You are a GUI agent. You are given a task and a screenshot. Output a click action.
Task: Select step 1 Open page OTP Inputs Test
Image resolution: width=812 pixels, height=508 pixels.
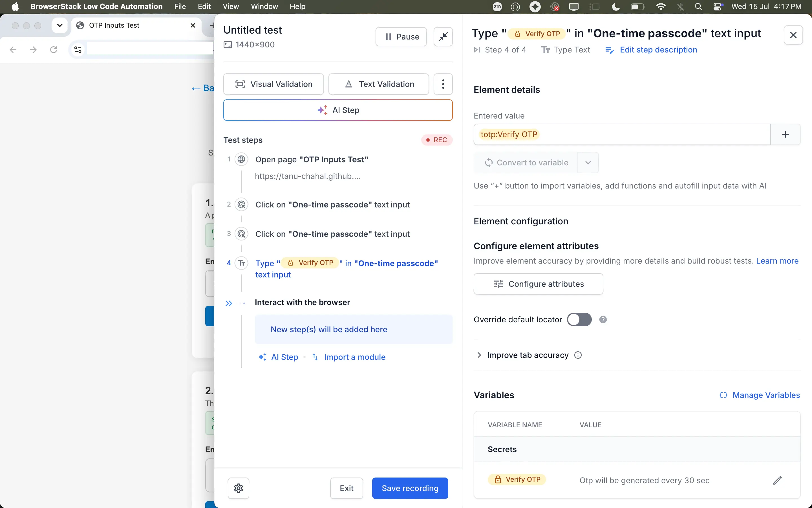pos(312,159)
